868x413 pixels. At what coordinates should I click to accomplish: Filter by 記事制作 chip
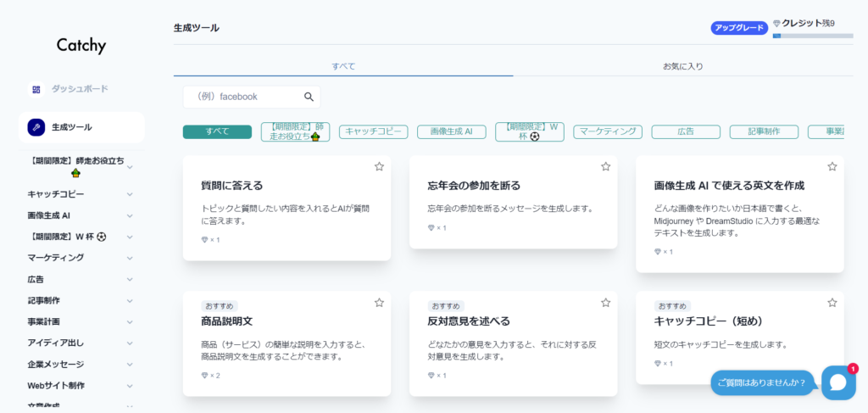(764, 131)
